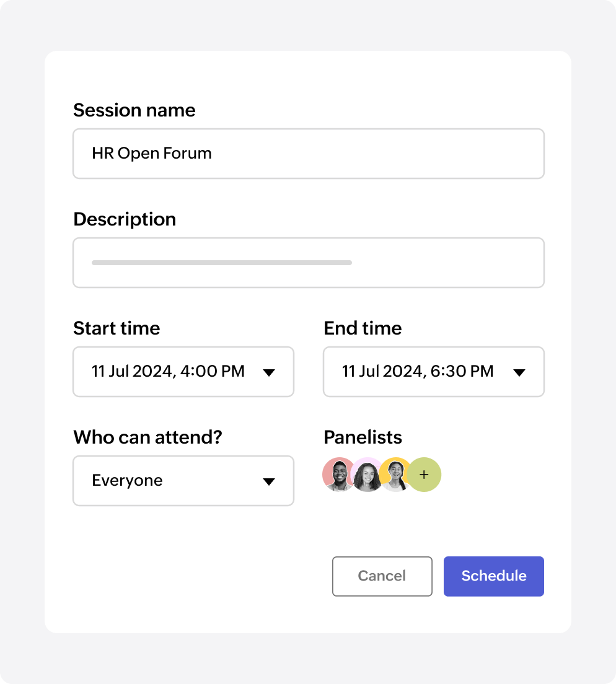Viewport: 616px width, 684px height.
Task: Click the Description label
Action: coord(124,219)
